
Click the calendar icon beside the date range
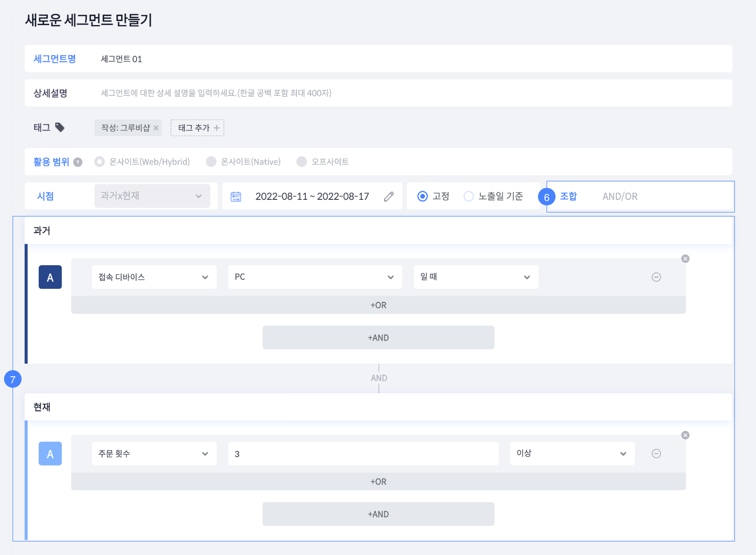pyautogui.click(x=236, y=196)
